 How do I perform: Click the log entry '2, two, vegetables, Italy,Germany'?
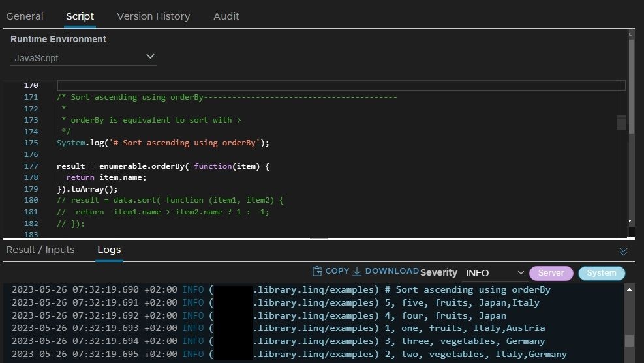click(x=476, y=354)
